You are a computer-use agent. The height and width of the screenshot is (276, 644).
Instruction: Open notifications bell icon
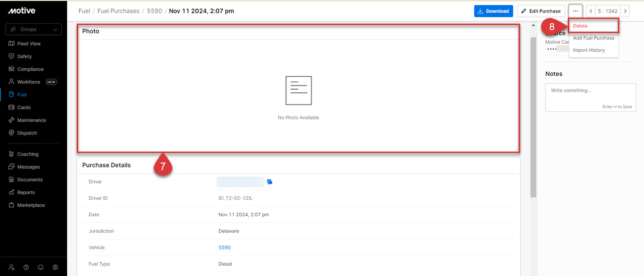pyautogui.click(x=41, y=267)
